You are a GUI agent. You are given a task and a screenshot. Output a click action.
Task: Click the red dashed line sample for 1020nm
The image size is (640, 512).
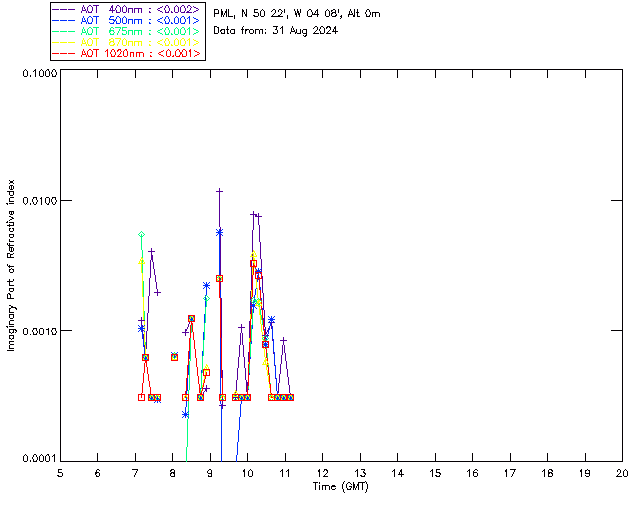coord(64,53)
